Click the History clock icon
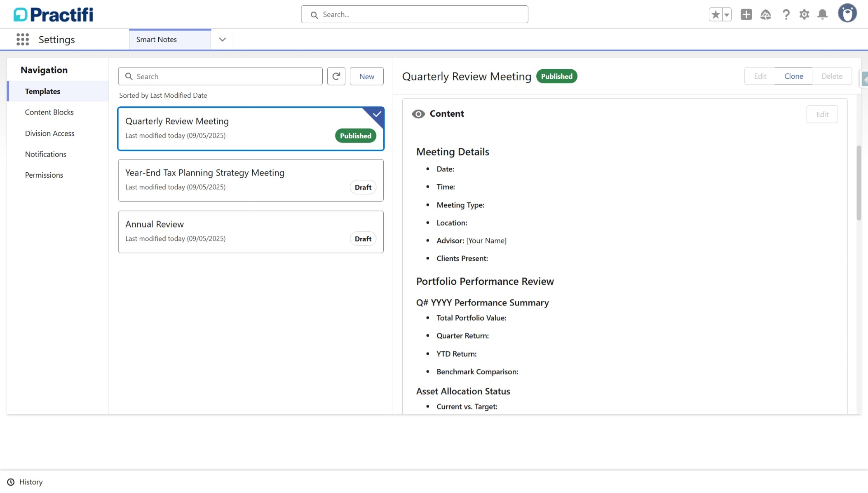Image resolution: width=868 pixels, height=493 pixels. click(x=11, y=482)
